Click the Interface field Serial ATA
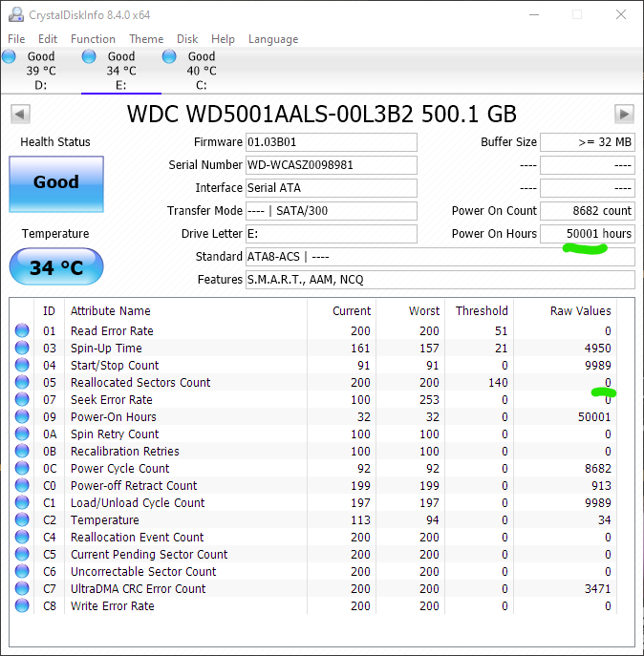644x656 pixels. [x=331, y=188]
